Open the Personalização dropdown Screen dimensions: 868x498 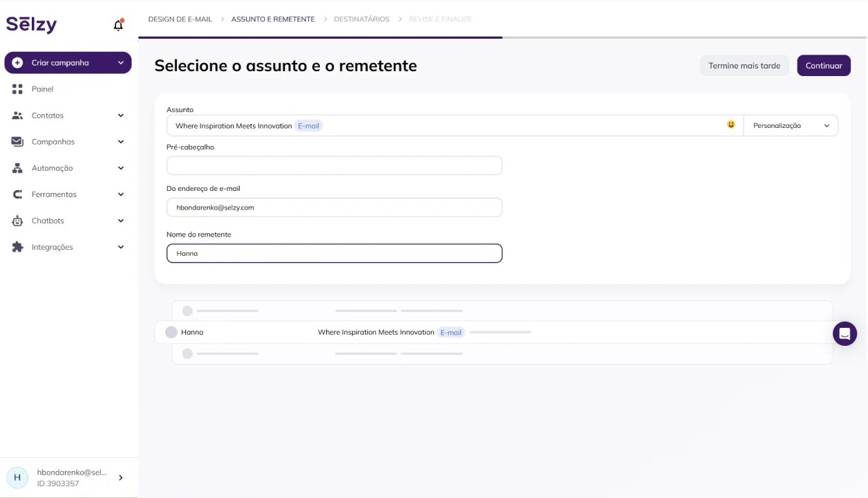tap(791, 125)
